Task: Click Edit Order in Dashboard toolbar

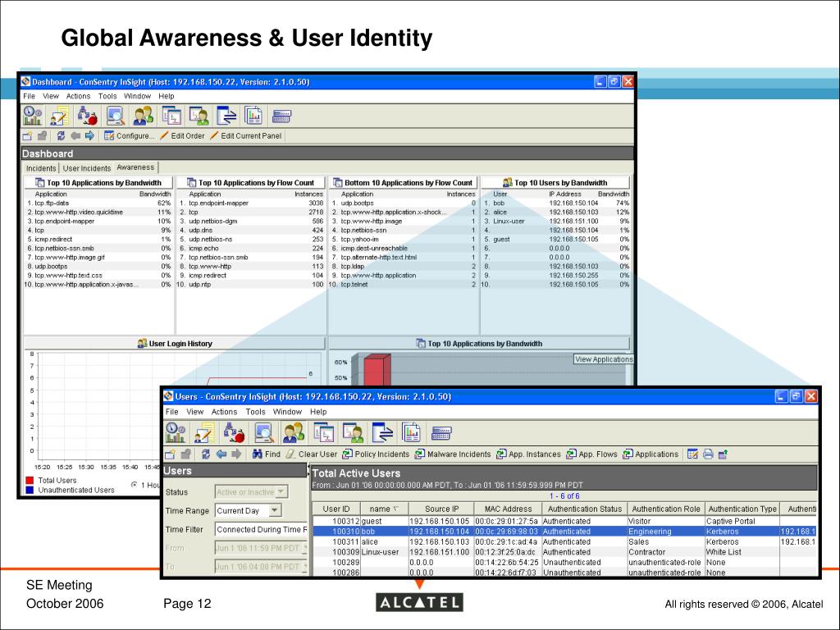Action: click(182, 136)
